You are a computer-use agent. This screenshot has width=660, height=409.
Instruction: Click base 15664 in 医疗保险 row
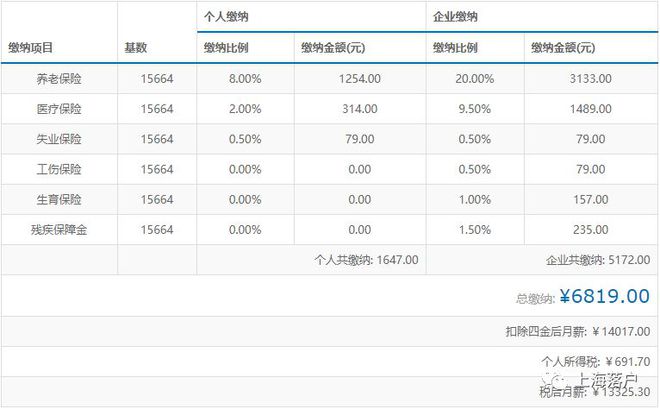[157, 109]
